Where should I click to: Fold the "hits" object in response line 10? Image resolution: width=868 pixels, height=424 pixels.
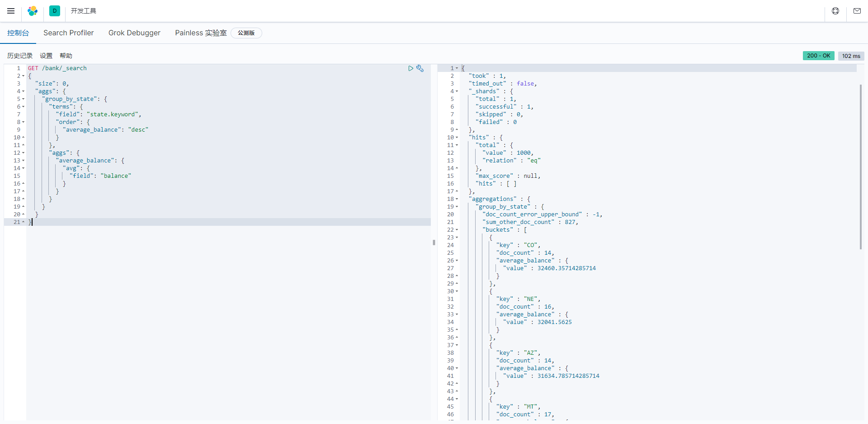coord(457,138)
